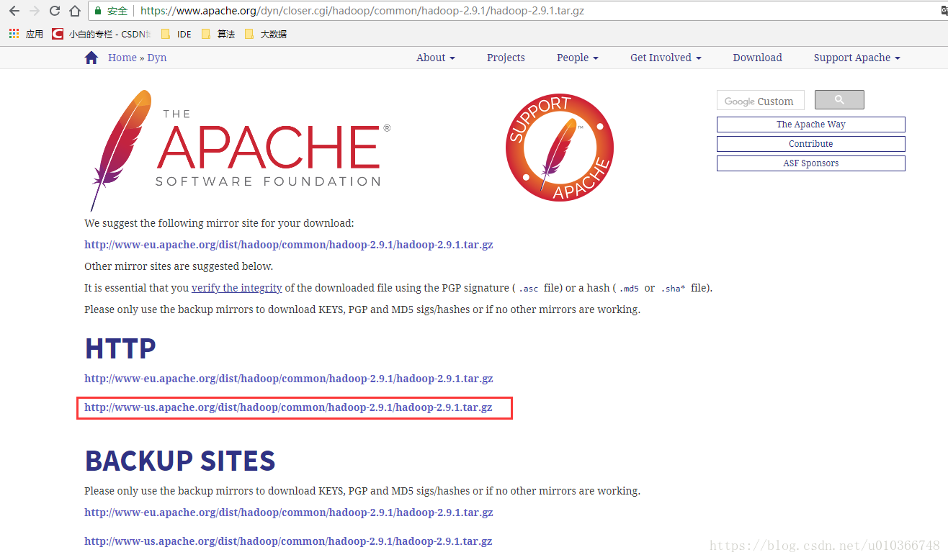Open the verify the integrity link
Screen dimensions: 948x560
point(236,288)
